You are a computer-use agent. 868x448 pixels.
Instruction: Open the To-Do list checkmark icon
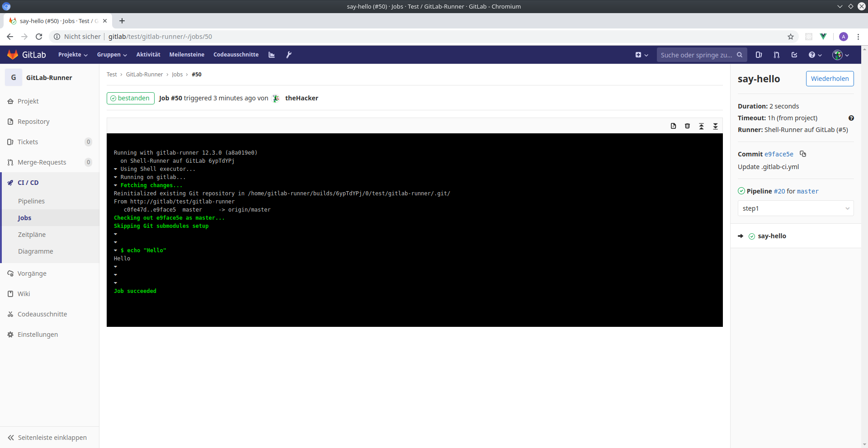(x=794, y=55)
